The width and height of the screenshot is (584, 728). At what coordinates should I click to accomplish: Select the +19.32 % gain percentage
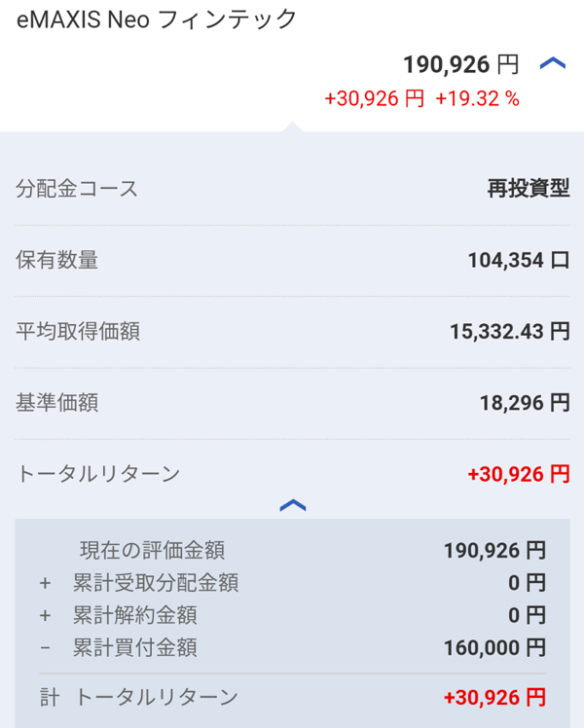coord(477,99)
